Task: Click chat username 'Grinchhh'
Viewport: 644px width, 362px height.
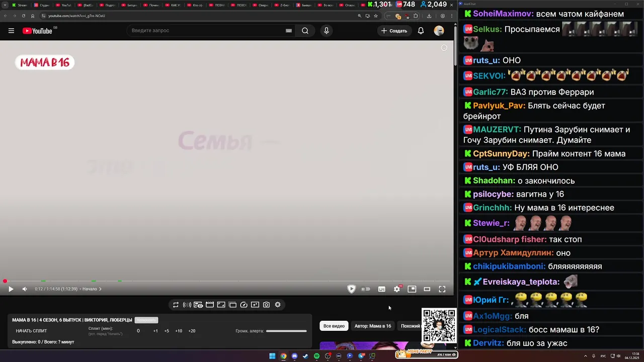Action: point(493,208)
